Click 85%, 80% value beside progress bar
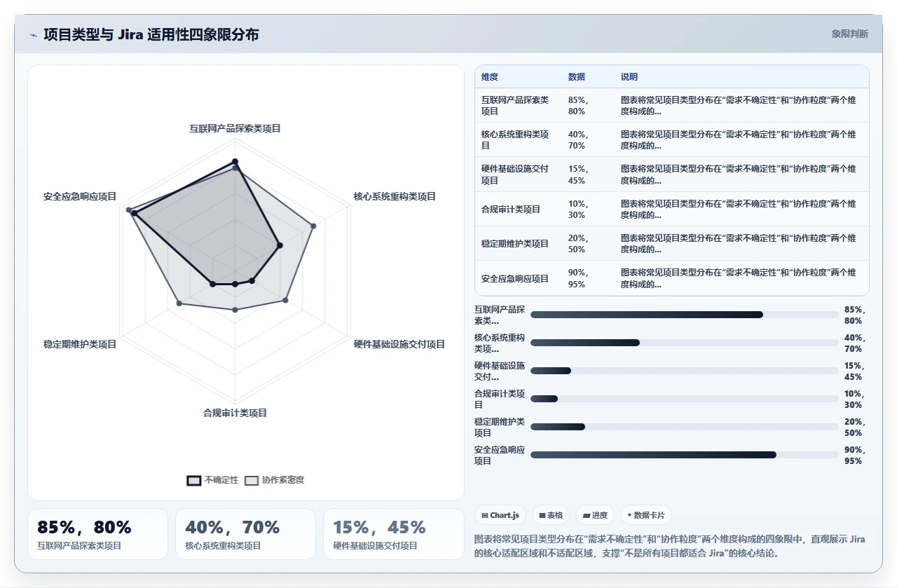Image resolution: width=897 pixels, height=588 pixels. (855, 315)
